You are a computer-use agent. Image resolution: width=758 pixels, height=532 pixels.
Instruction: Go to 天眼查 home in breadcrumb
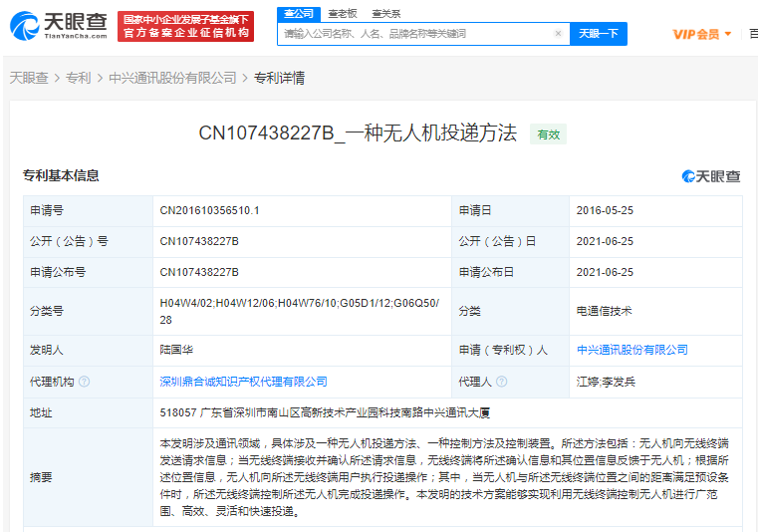29,78
